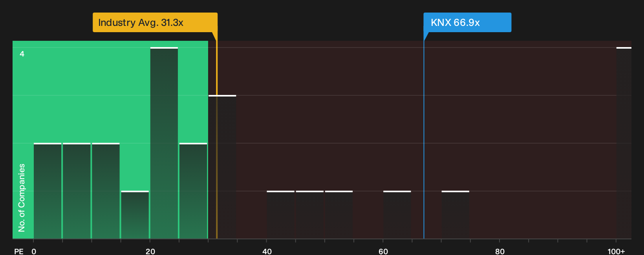Screen dimensions: 644x255
Task: Select the short bar for PE 15-20
Action: [135, 215]
